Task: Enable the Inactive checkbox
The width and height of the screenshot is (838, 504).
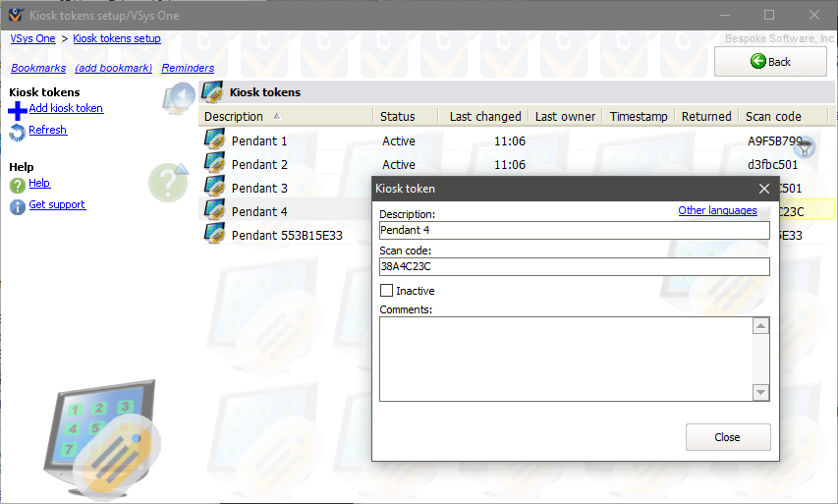Action: 387,291
